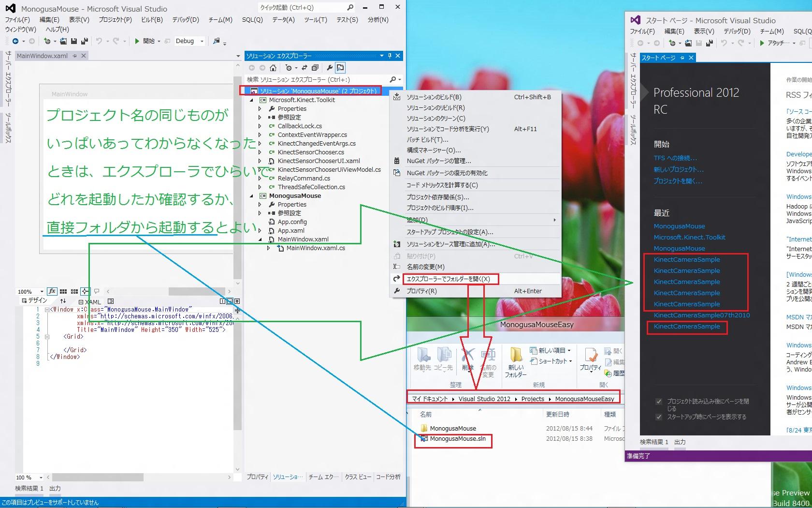Click the 削除 icon in Explorer ribbon
This screenshot has width=812, height=508.
(x=467, y=359)
